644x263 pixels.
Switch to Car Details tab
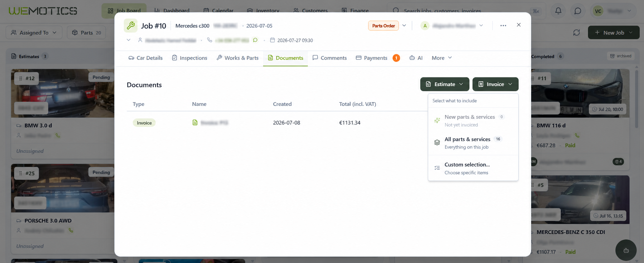point(145,58)
